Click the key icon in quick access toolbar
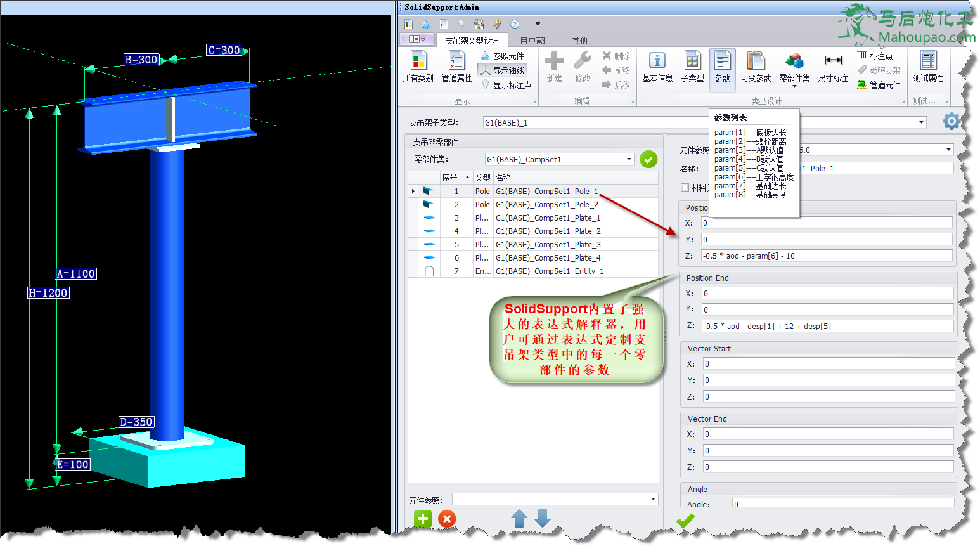This screenshot has height=546, width=980. (497, 24)
